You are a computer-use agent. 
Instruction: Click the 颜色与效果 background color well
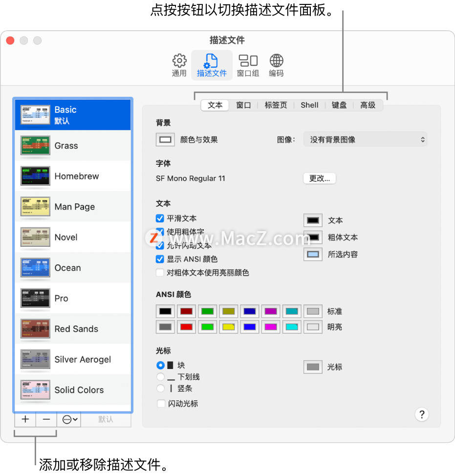pyautogui.click(x=165, y=140)
